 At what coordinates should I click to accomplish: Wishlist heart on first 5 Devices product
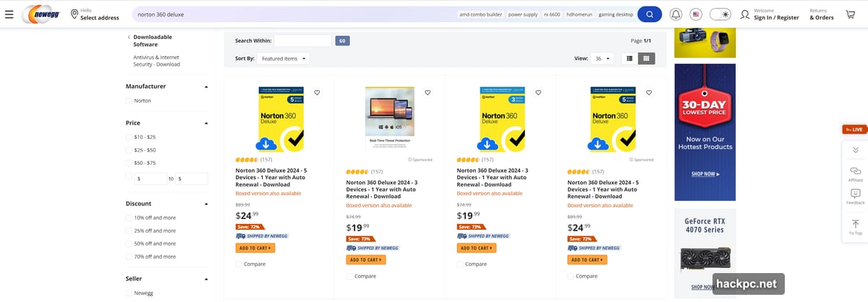317,92
